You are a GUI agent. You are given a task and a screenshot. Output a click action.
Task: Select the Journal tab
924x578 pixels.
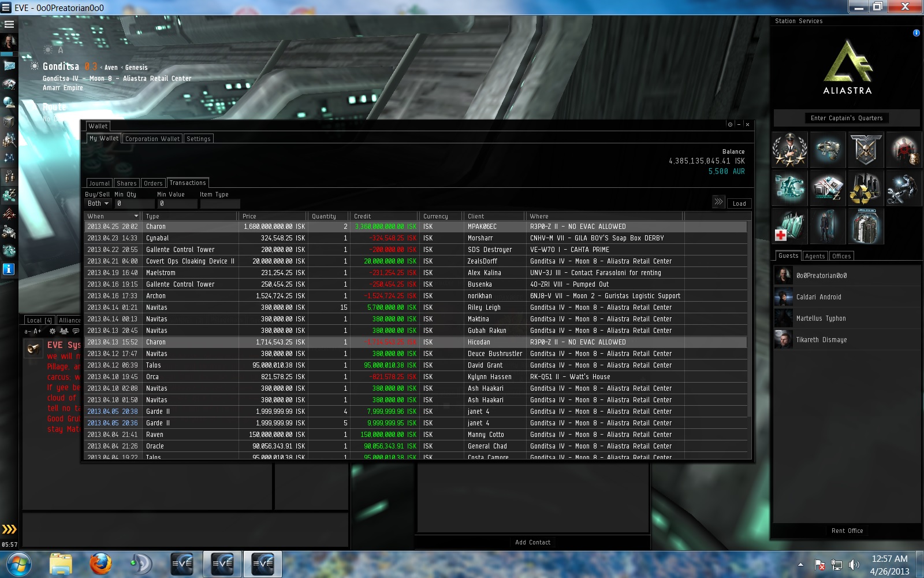[x=99, y=183]
